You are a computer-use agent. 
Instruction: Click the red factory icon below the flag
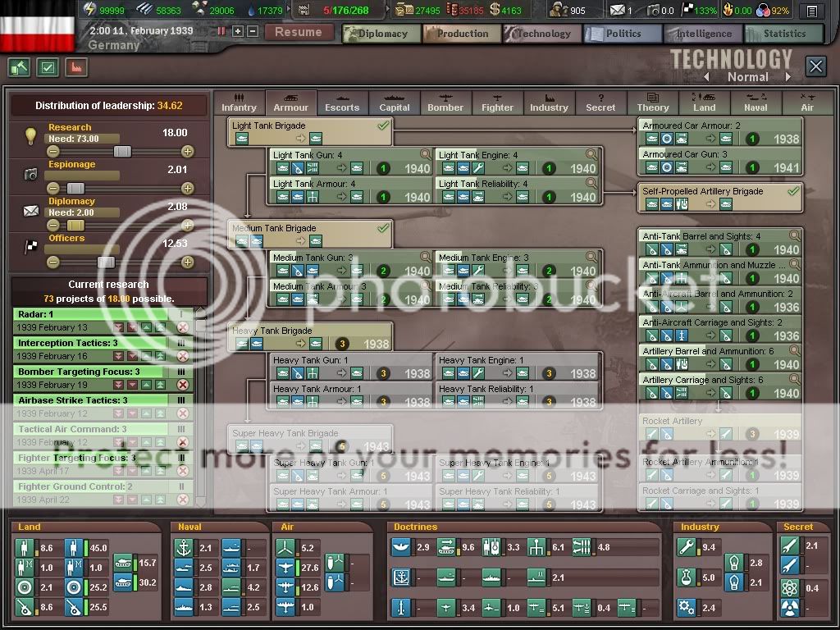click(75, 67)
